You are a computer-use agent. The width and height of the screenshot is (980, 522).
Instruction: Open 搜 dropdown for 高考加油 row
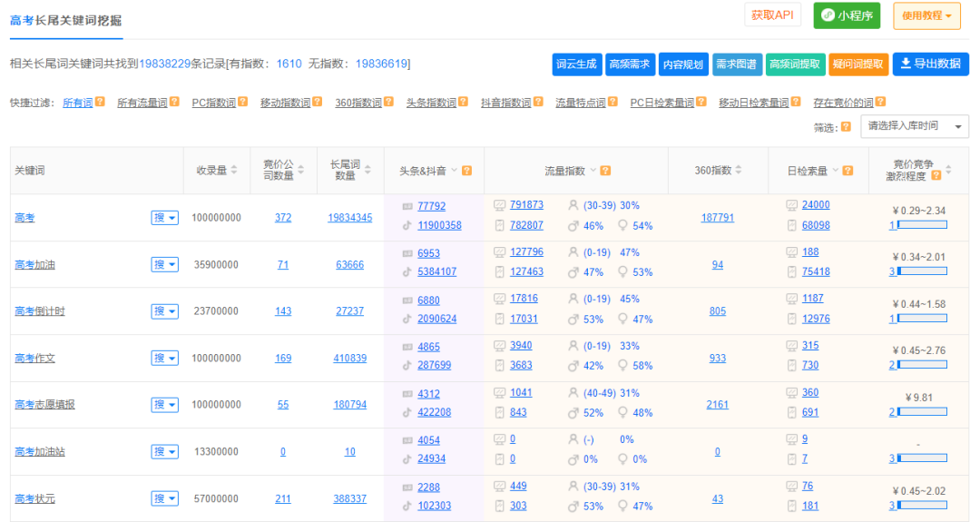tap(164, 264)
